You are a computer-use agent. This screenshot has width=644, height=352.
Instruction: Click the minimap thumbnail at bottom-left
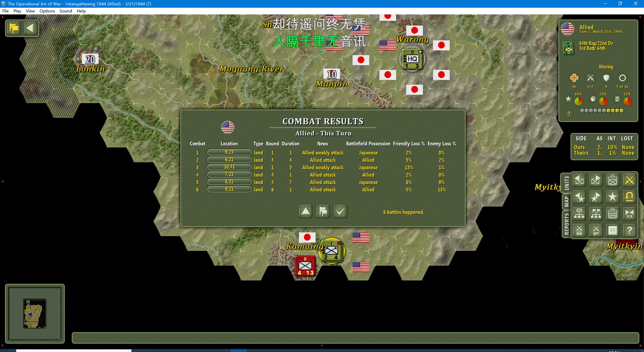coord(35,313)
